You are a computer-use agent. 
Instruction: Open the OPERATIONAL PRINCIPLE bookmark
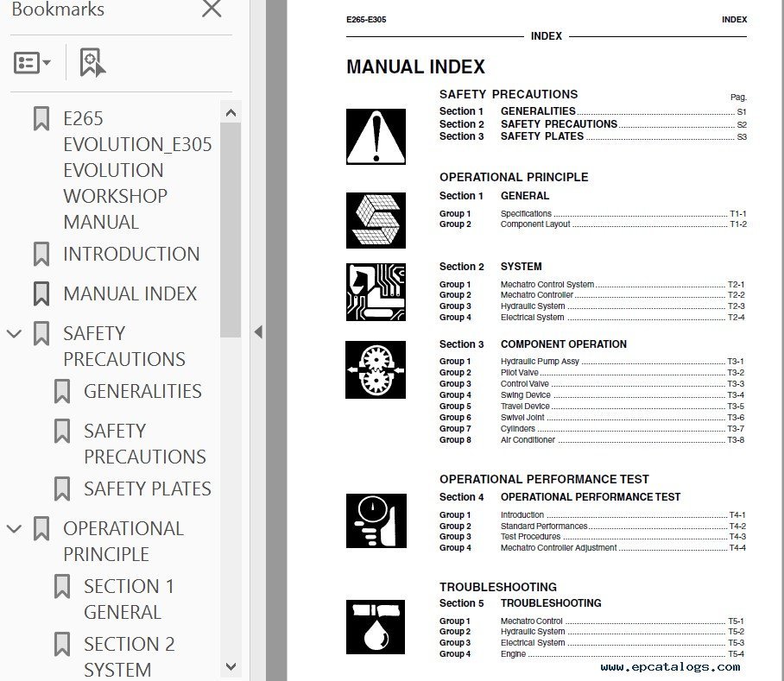tap(123, 541)
